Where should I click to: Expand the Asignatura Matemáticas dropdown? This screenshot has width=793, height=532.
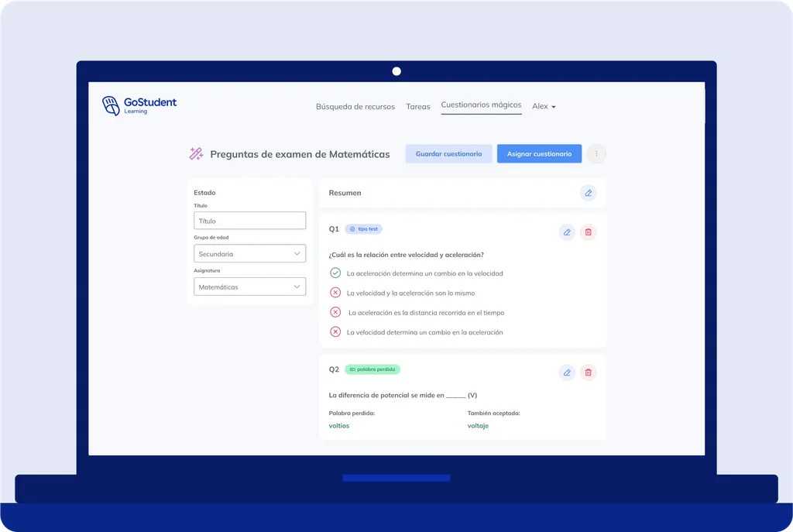[x=250, y=287]
